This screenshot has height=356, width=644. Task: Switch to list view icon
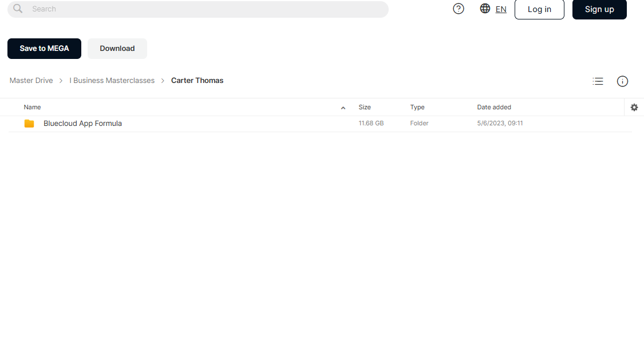598,81
